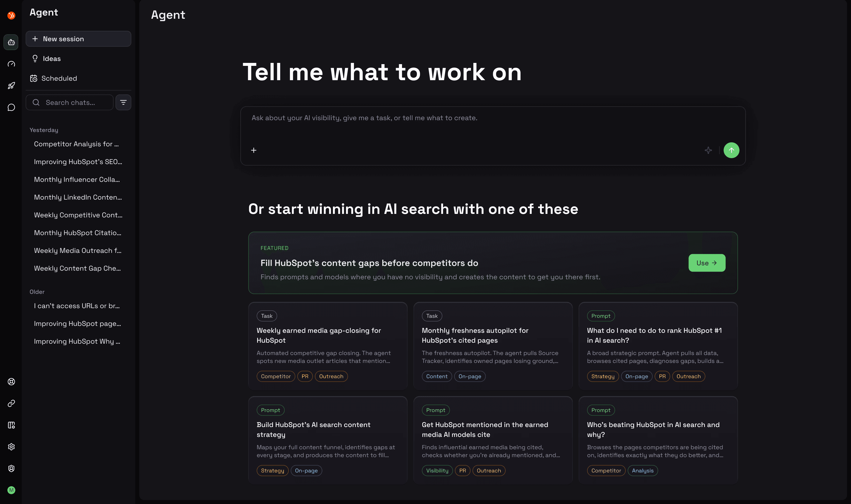The image size is (851, 504).
Task: Click the HubSpot logo icon
Action: [11, 15]
